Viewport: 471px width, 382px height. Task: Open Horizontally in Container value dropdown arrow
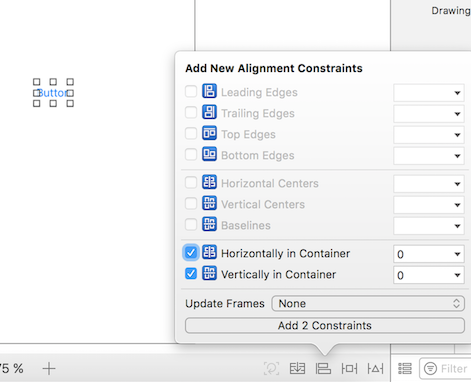[457, 254]
